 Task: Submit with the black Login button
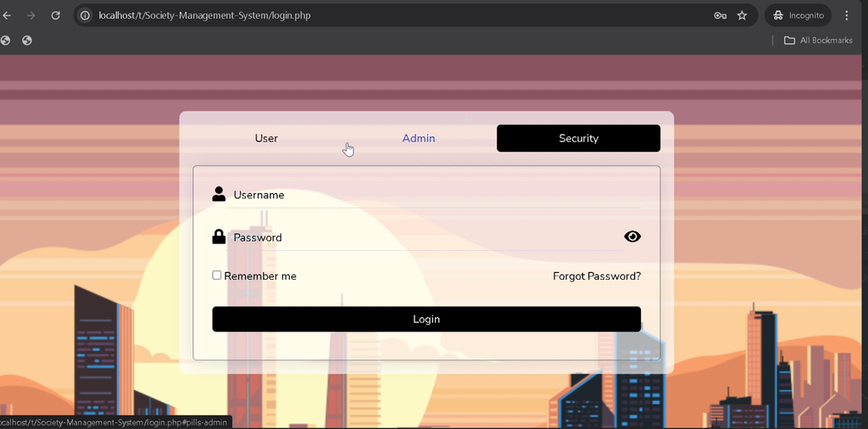pos(427,320)
